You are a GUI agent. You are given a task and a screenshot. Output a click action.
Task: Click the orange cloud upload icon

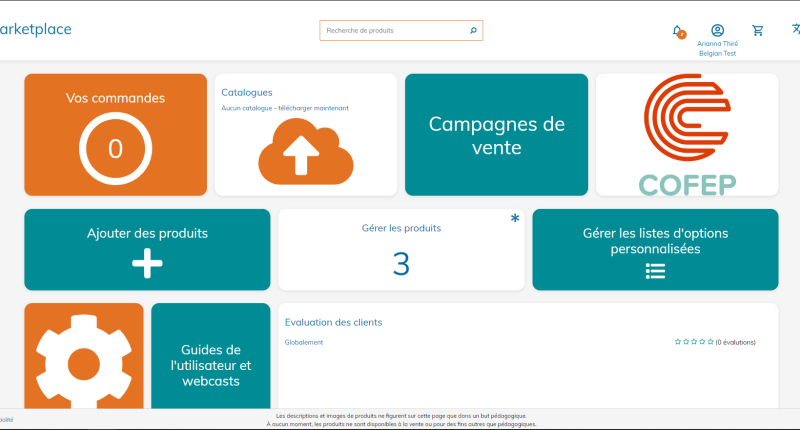click(x=306, y=151)
